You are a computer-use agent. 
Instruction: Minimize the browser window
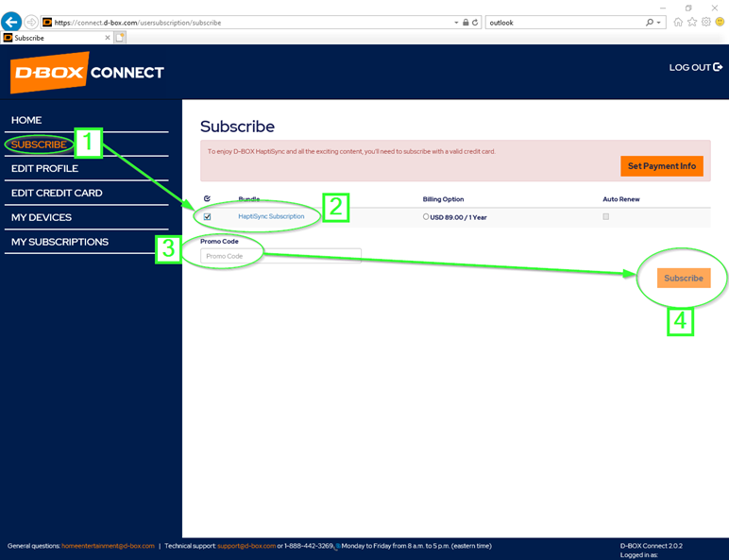pyautogui.click(x=663, y=8)
